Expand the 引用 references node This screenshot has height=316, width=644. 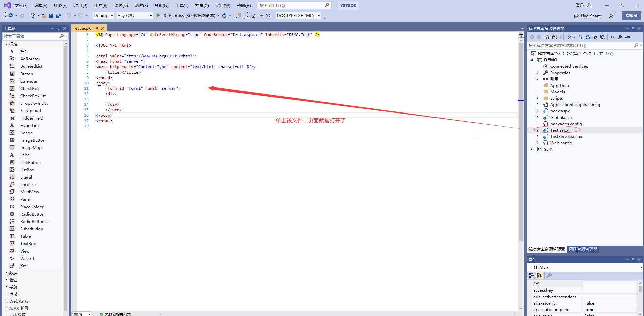pyautogui.click(x=537, y=79)
